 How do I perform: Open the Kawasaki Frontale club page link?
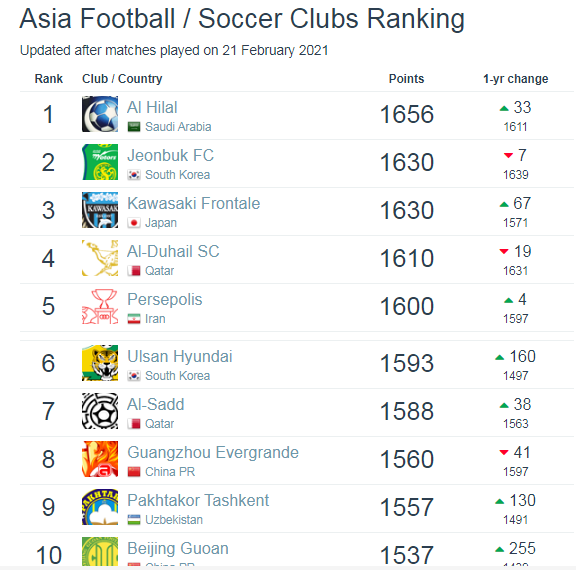pos(194,203)
